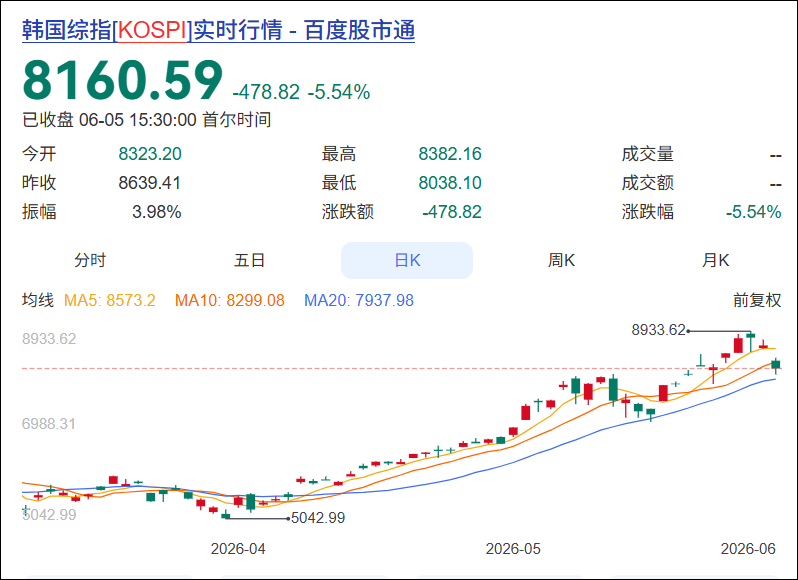Click the MA20: 7937.98 indicator
This screenshot has height=580, width=798.
(359, 300)
